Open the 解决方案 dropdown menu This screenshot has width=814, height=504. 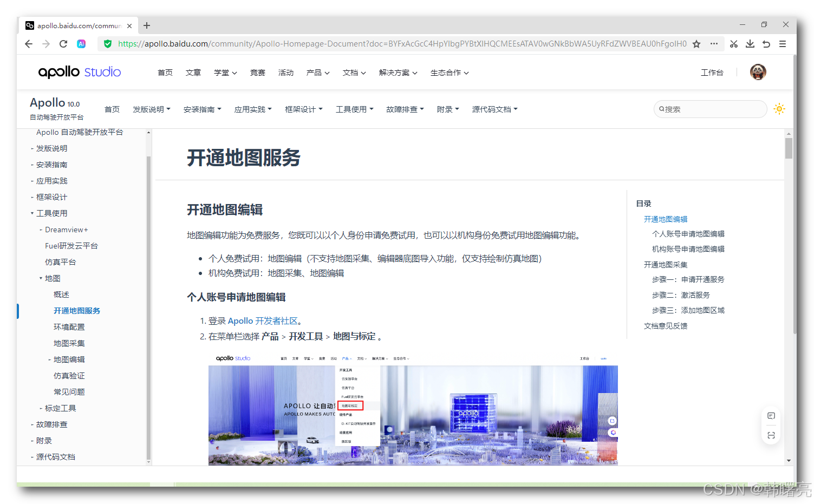(398, 73)
